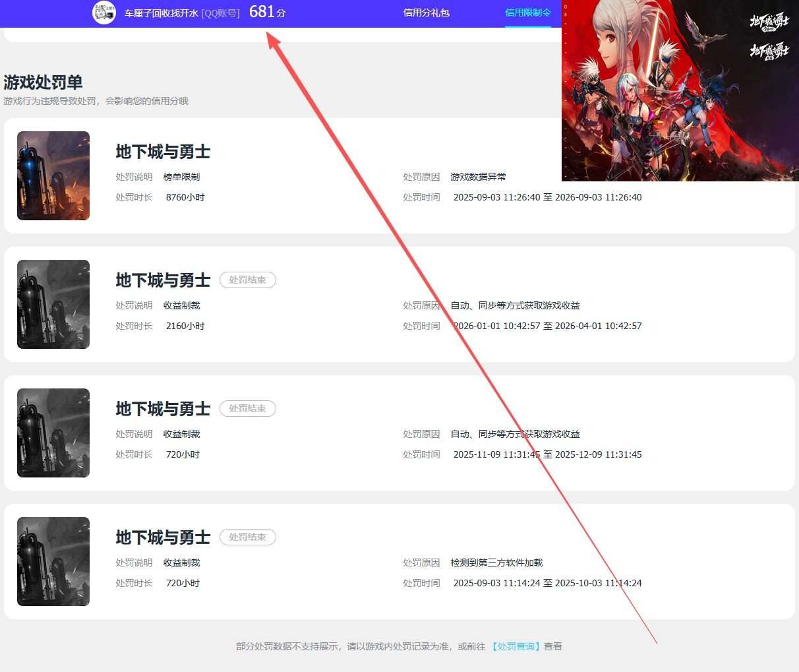Open game thumbnail for the 第三方软件加载 penalty
Image resolution: width=799 pixels, height=672 pixels.
(53, 561)
